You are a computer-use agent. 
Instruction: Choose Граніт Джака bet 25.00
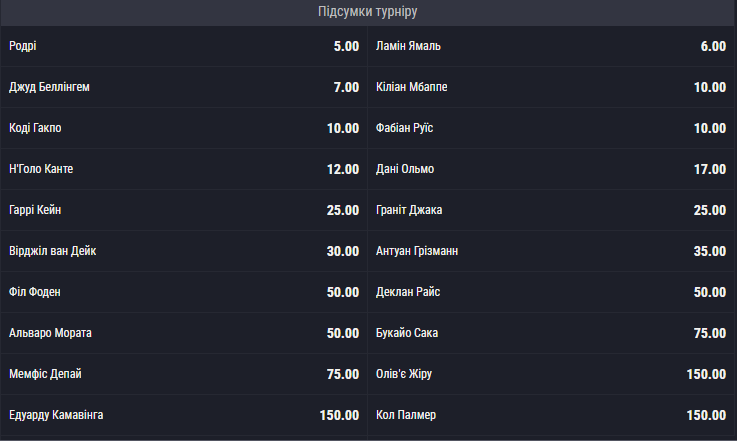pos(551,210)
